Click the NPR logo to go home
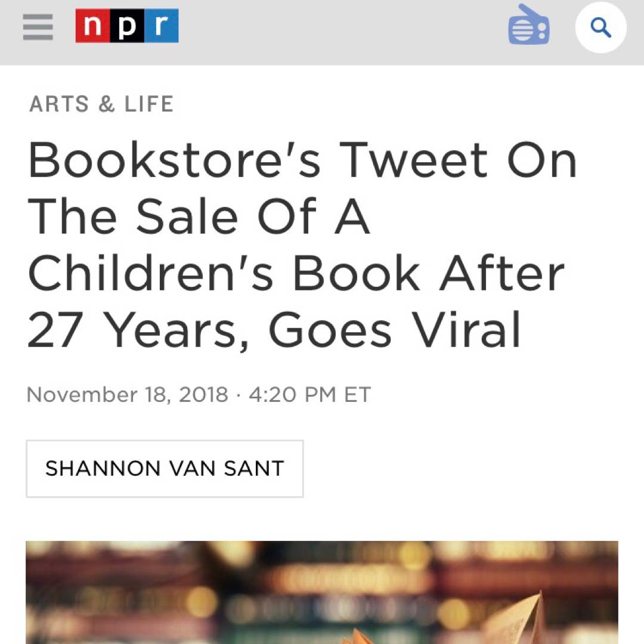Image resolution: width=644 pixels, height=644 pixels. tap(126, 27)
